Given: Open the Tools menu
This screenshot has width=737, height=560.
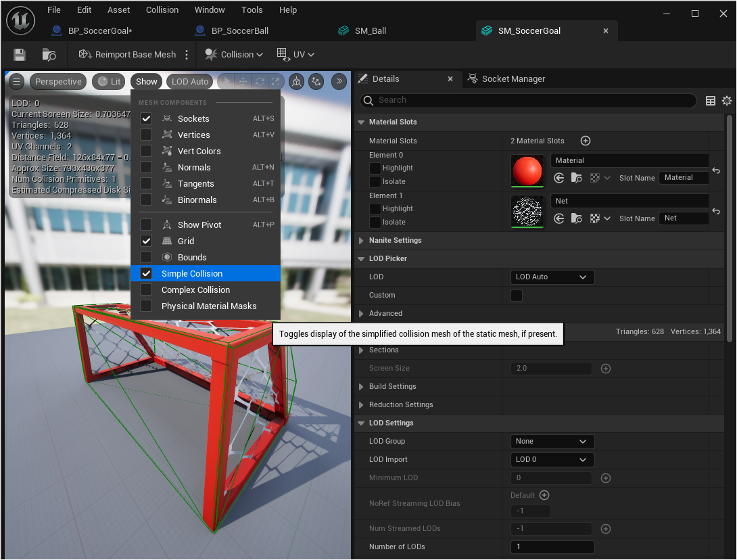Looking at the screenshot, I should (x=252, y=10).
